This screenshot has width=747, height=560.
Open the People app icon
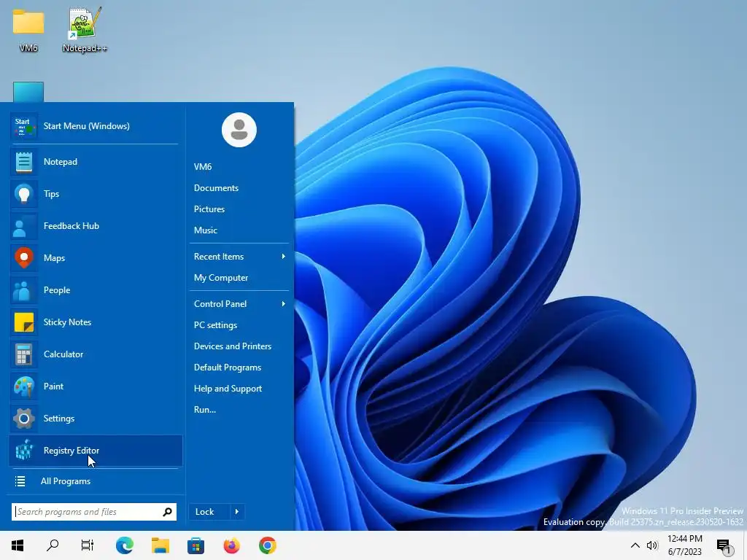coord(24,290)
